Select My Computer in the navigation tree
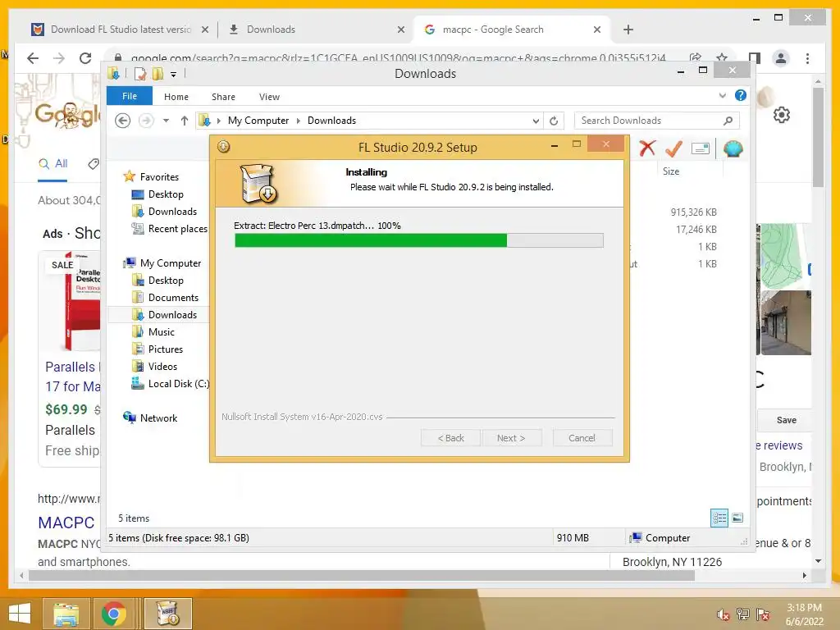Image resolution: width=840 pixels, height=630 pixels. click(x=162, y=263)
